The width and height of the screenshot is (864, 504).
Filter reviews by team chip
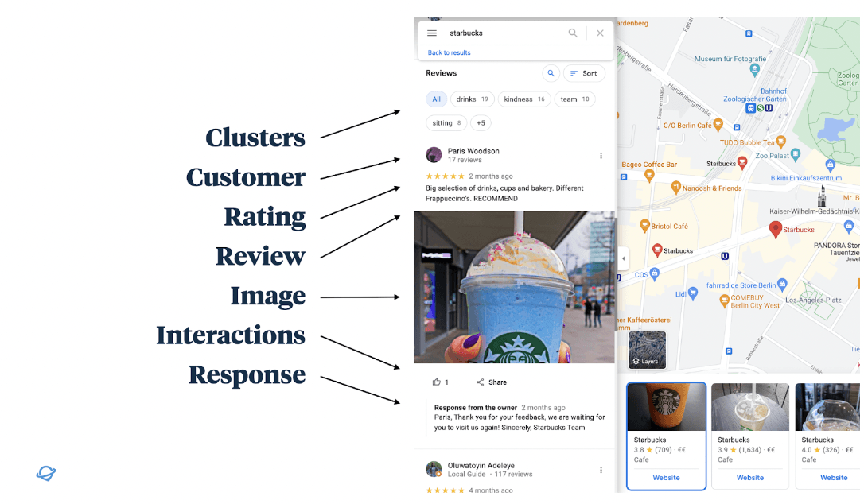coord(574,99)
